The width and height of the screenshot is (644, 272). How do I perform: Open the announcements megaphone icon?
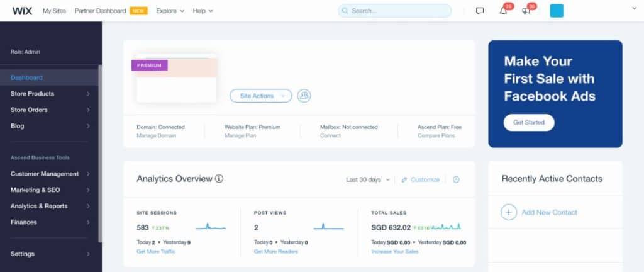pyautogui.click(x=526, y=11)
